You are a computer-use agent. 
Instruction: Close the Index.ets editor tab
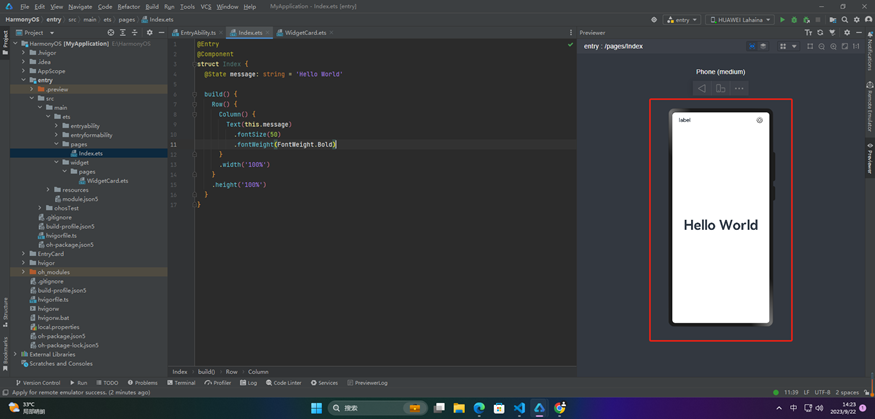pos(268,33)
